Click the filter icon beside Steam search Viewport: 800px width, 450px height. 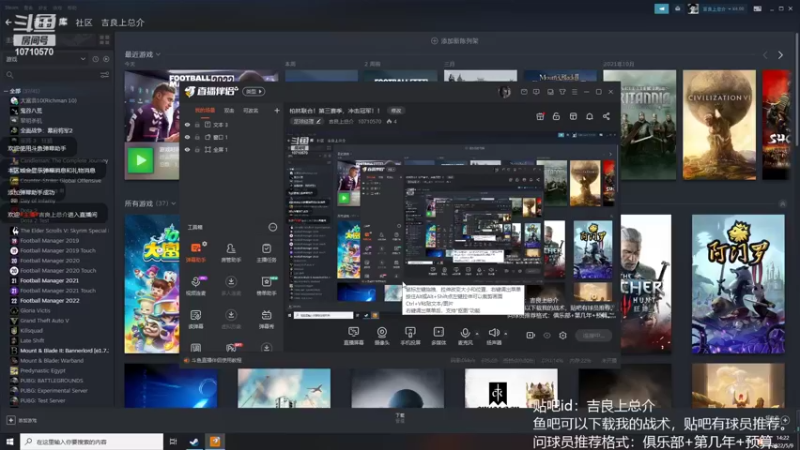coord(105,75)
